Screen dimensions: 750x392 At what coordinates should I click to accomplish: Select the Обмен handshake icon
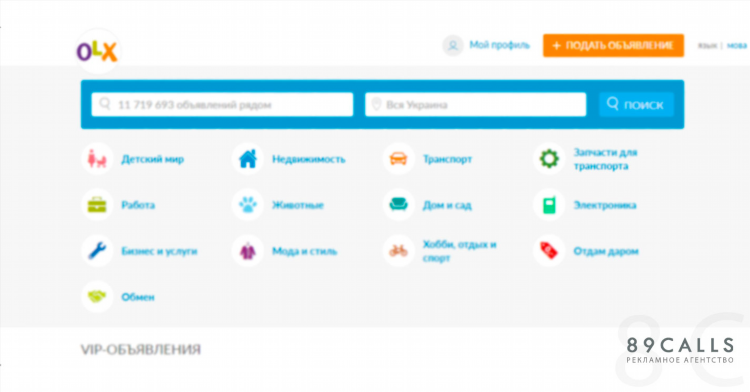pos(97,296)
